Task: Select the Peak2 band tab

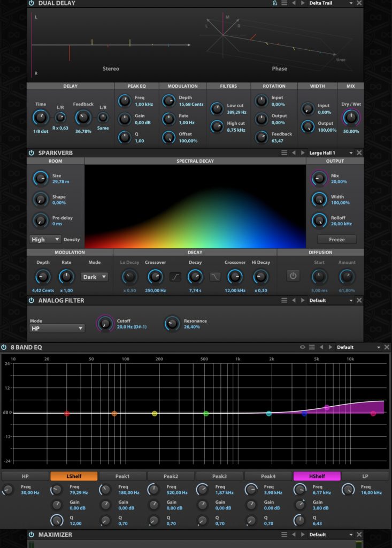Action: pos(171,476)
